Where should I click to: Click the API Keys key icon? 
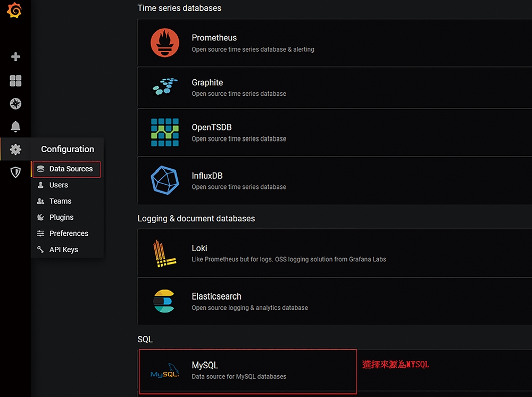pos(40,250)
